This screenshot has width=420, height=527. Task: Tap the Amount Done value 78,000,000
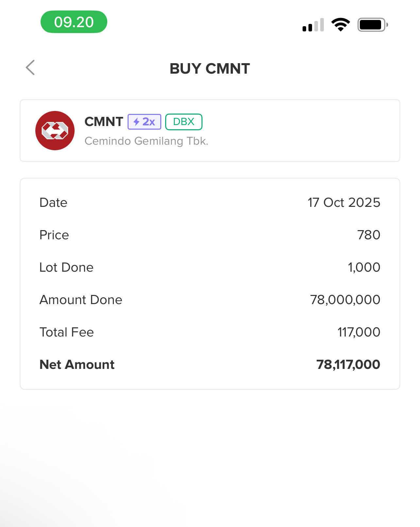pos(345,300)
